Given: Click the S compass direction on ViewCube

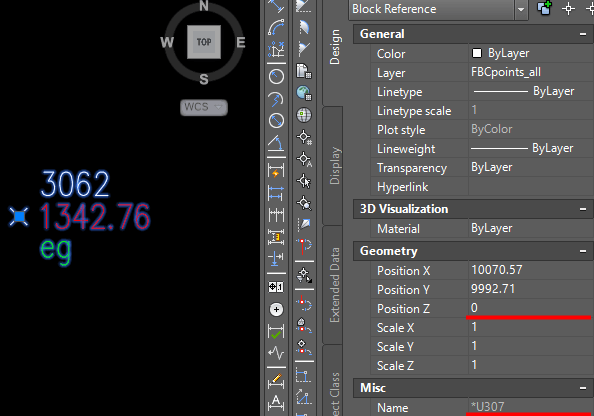Looking at the screenshot, I should coord(204,79).
